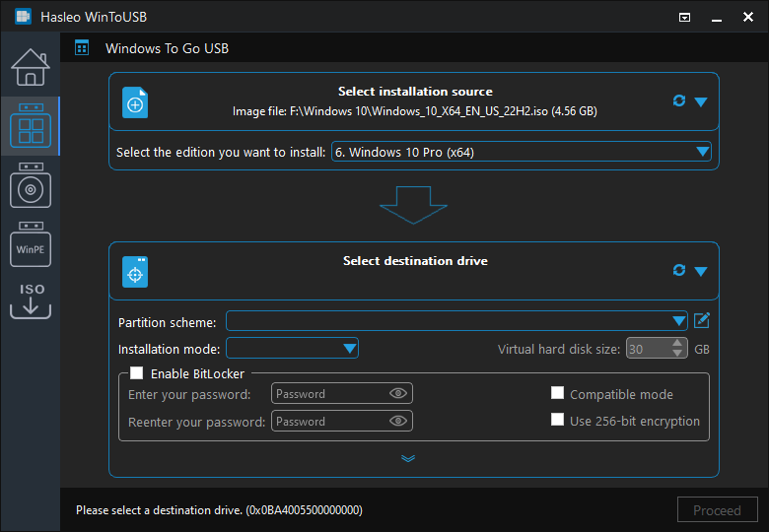Open the title bar options menu button

685,17
